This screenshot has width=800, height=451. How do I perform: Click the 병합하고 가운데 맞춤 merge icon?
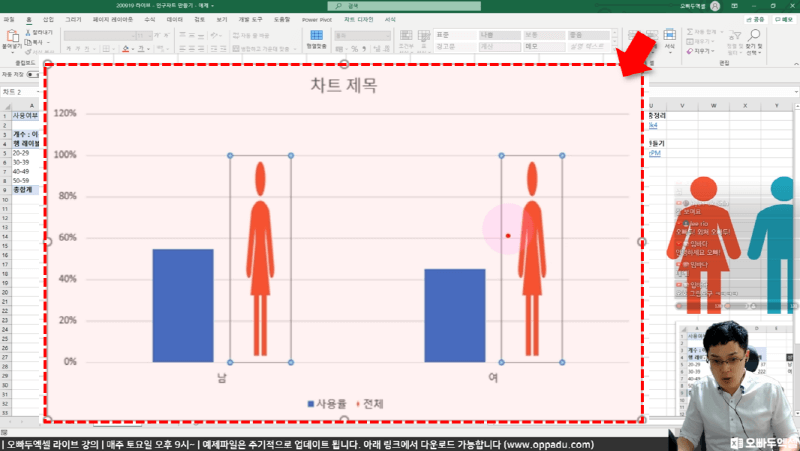236,48
